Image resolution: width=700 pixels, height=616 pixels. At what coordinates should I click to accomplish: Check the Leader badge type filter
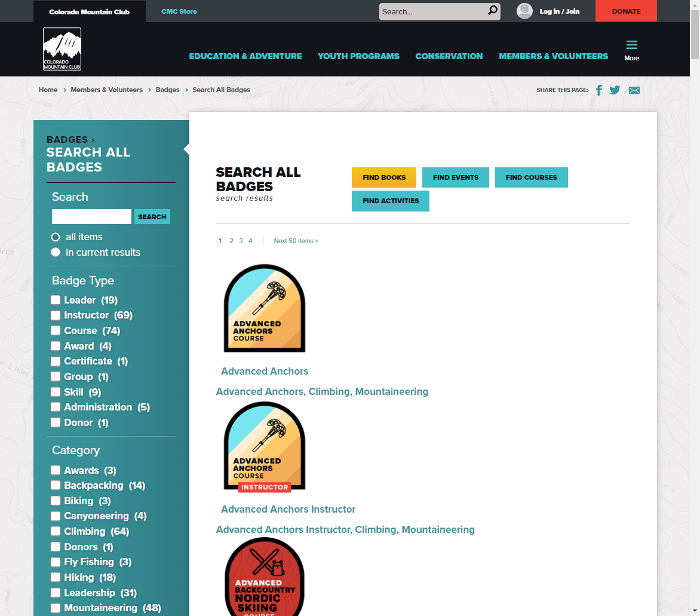click(56, 300)
